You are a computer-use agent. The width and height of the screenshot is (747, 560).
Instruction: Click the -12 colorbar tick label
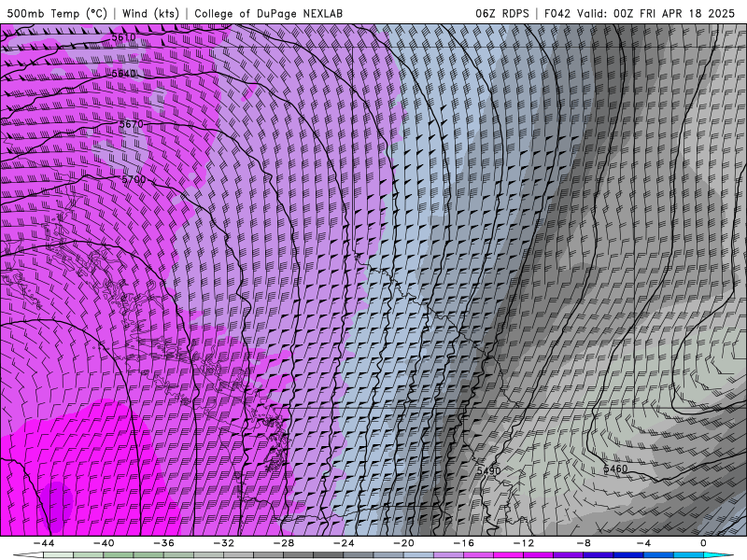coord(524,543)
